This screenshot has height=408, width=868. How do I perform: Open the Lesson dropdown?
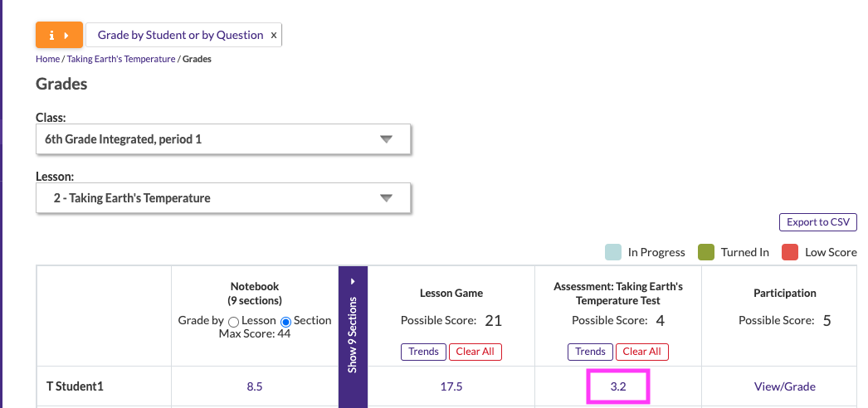(223, 198)
